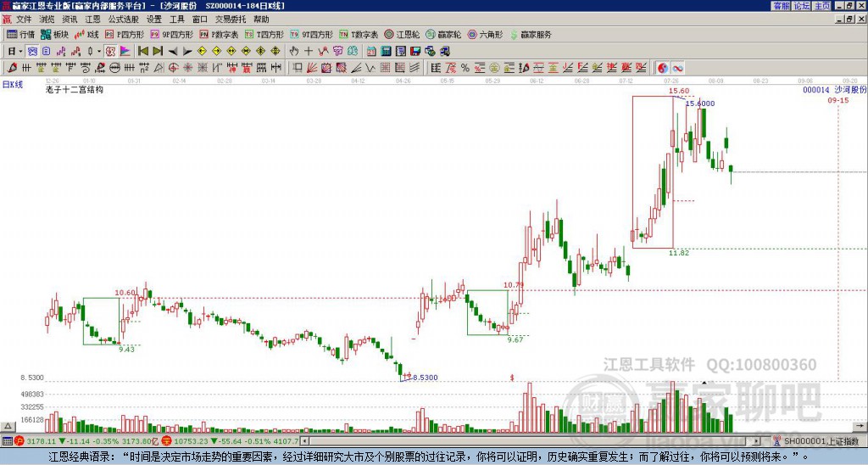Click the 深 index value 10753.23
Viewport: 868px width, 465px height.
(x=192, y=441)
